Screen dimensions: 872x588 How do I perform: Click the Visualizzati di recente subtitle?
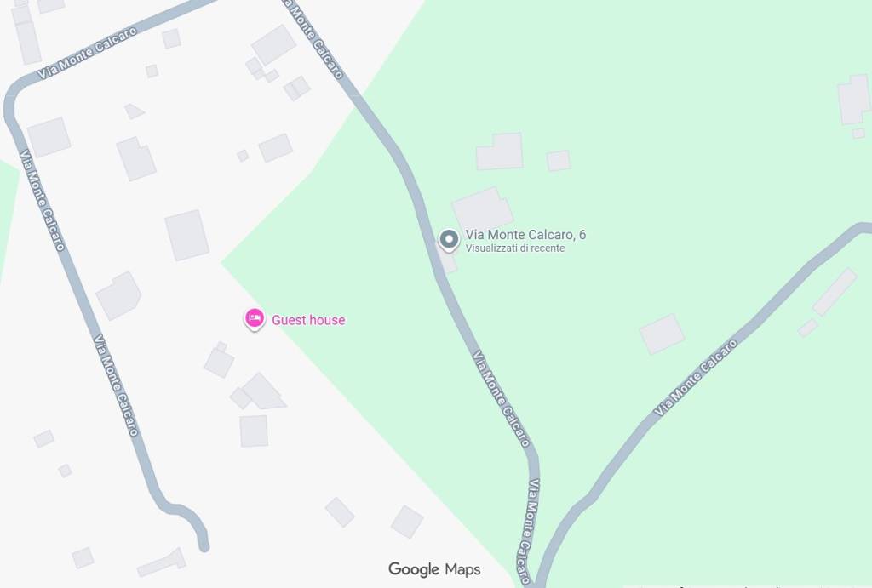coord(515,248)
